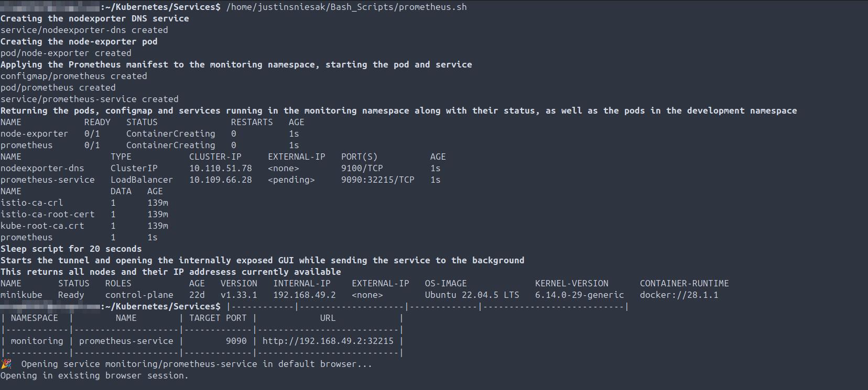Click the LoadBalancer service type
Viewport: 868px width, 390px height.
pyautogui.click(x=142, y=180)
